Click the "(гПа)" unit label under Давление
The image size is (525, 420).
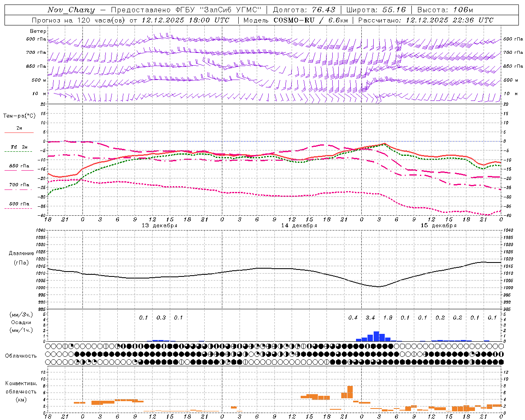(x=21, y=263)
